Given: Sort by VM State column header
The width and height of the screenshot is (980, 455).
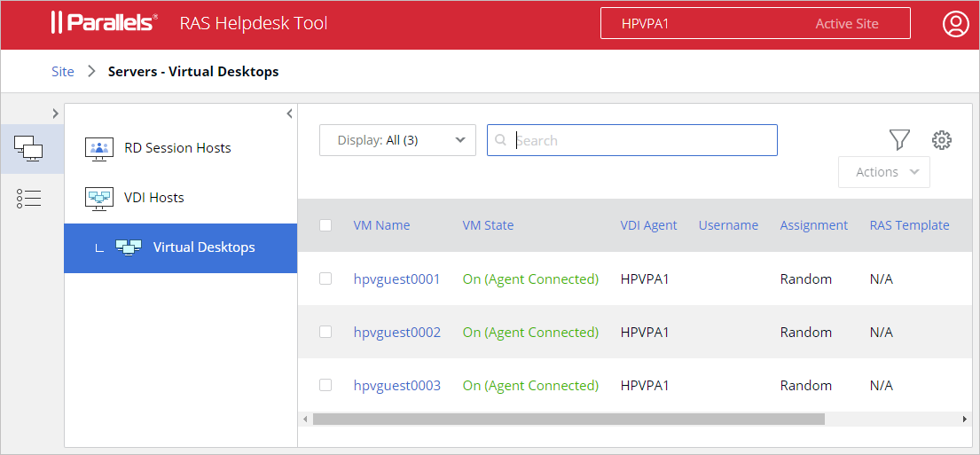Looking at the screenshot, I should click(x=488, y=225).
